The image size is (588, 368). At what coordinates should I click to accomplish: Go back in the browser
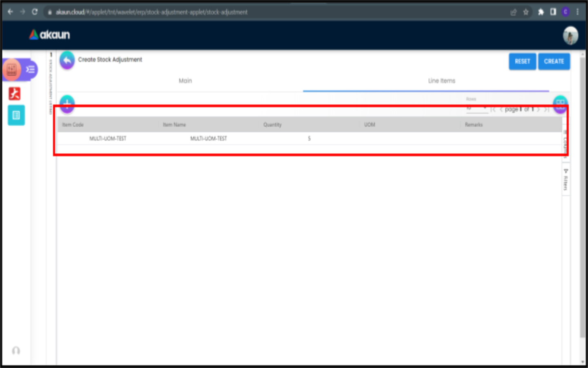[10, 12]
